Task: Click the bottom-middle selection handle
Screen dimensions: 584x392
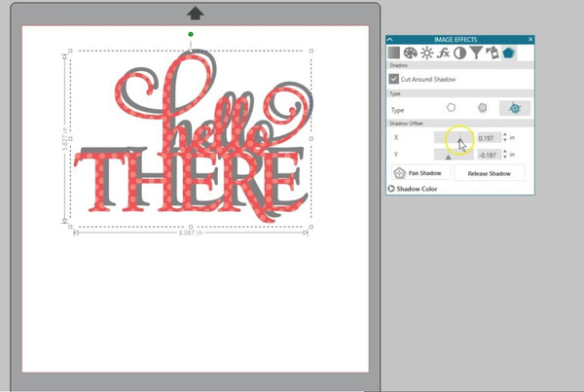Action: [x=191, y=227]
